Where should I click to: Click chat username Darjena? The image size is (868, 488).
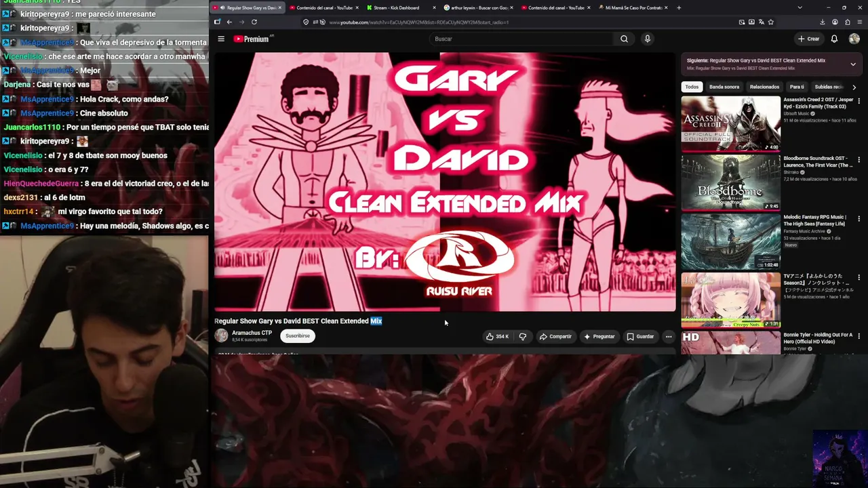[x=17, y=85]
